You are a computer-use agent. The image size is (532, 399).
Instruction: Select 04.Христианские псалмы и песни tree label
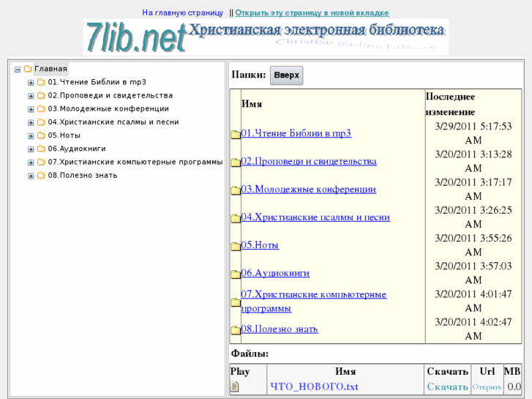[113, 122]
